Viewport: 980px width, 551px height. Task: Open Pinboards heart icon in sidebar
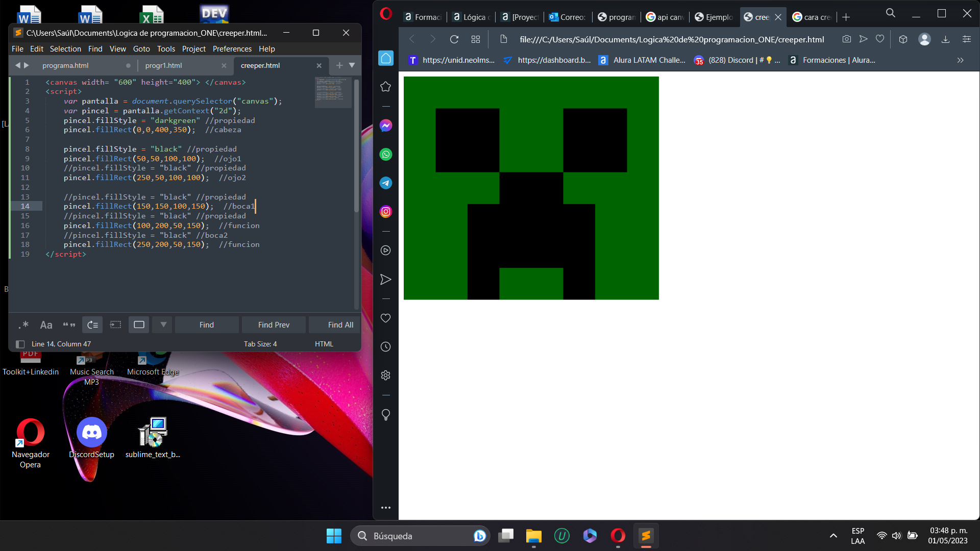386,318
